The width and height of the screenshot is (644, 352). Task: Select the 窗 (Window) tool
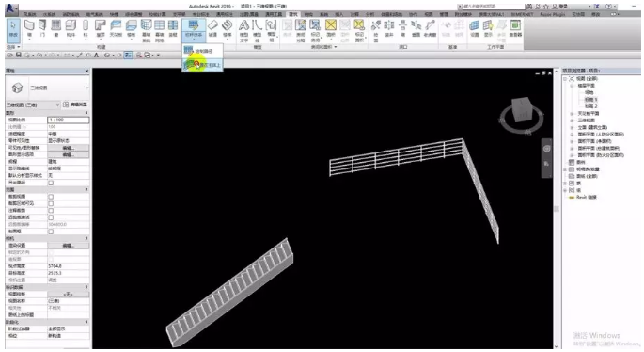pyautogui.click(x=56, y=29)
